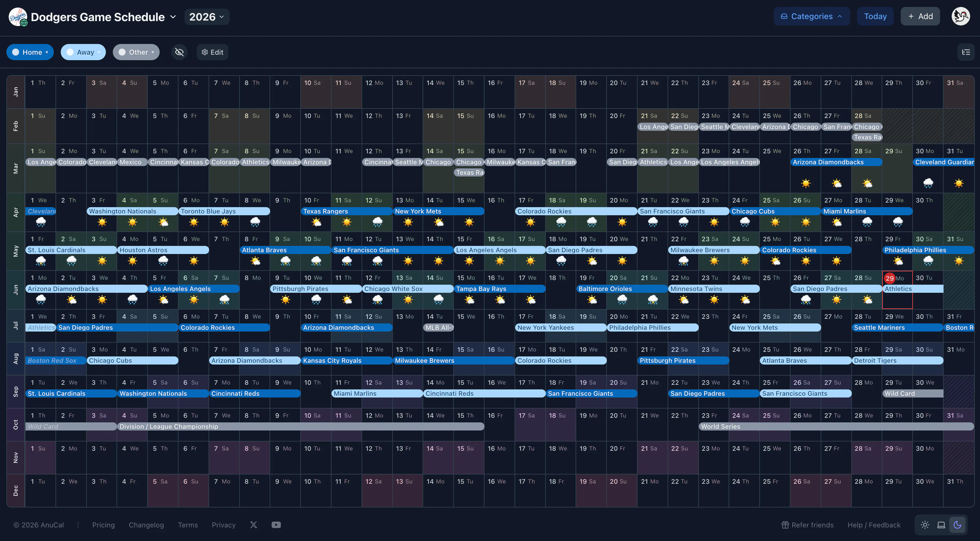Viewport: 980px width, 541px height.
Task: Click the weather icon on April 29
Action: 898,222
